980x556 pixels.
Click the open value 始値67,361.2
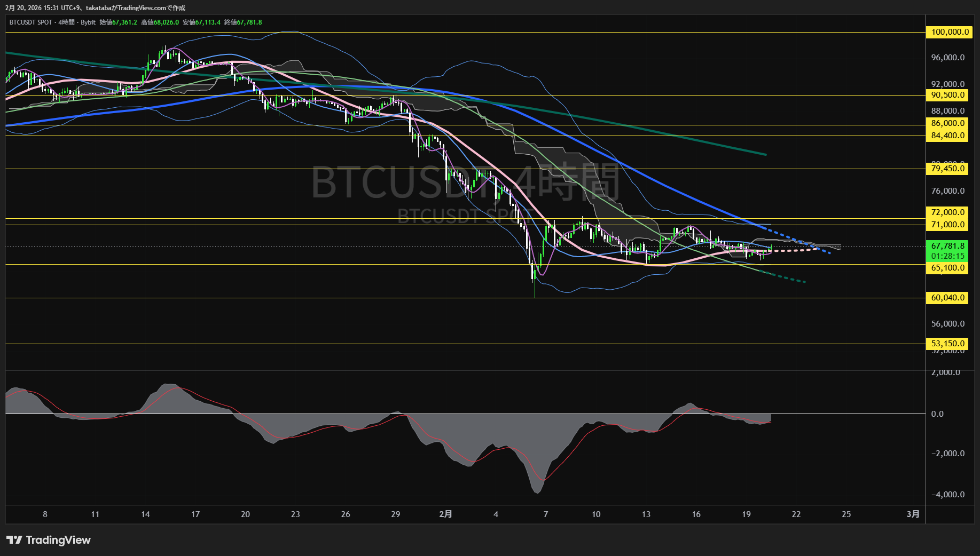[x=118, y=22]
